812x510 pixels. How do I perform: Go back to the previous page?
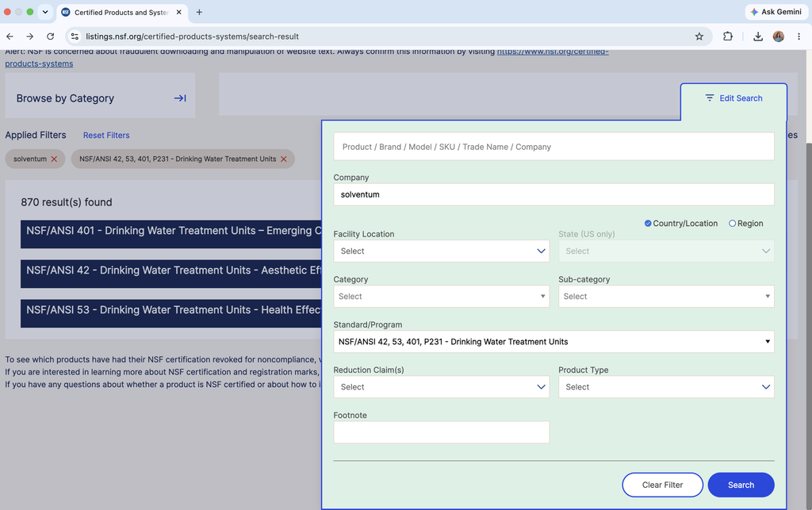pos(10,36)
